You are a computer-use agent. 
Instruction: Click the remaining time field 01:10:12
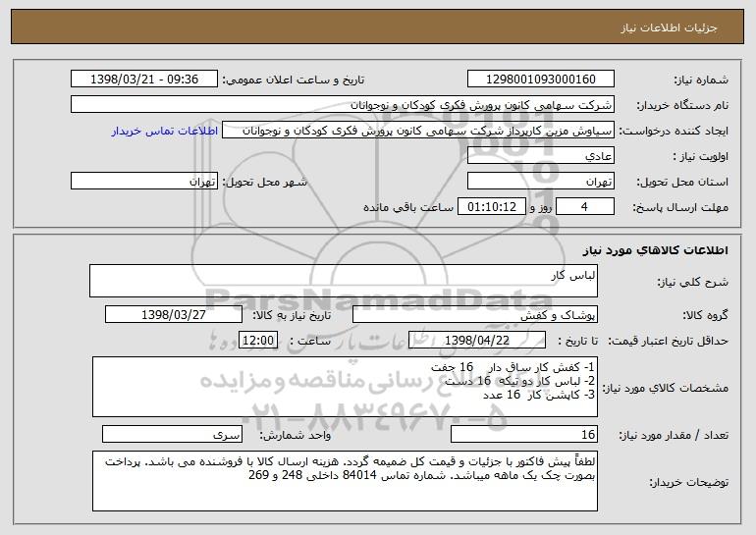tap(491, 206)
